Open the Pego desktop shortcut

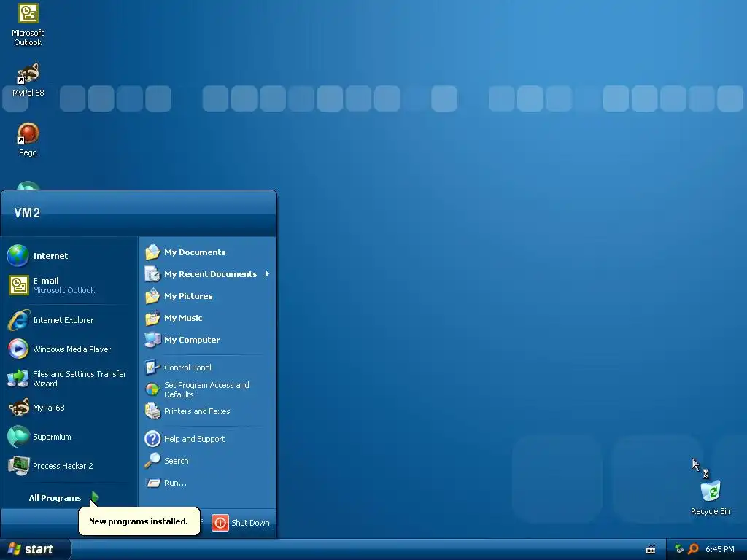click(28, 139)
